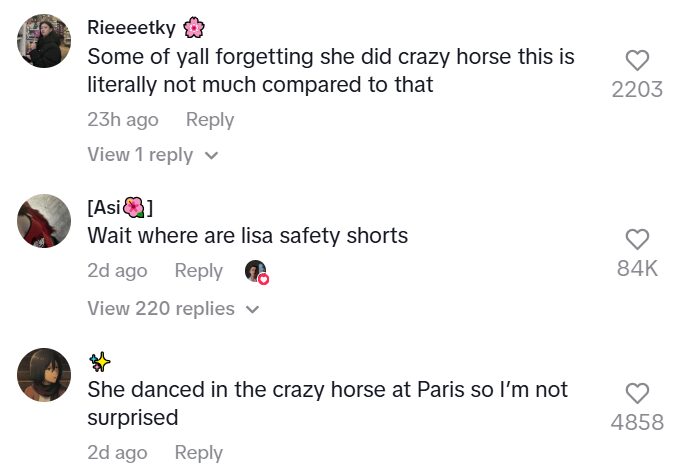The height and width of the screenshot is (474, 691).
Task: Like Rieeeetky's crazy horse comment
Action: click(x=637, y=60)
